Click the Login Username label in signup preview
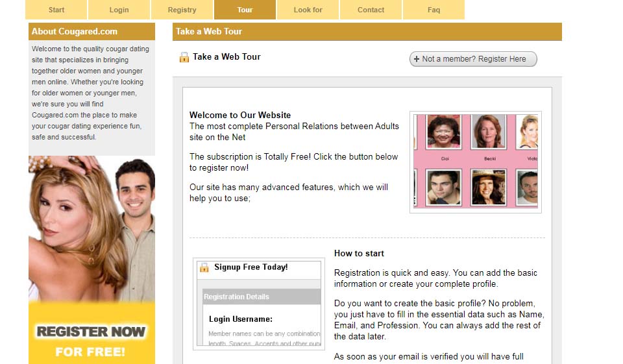Screen dimensions: 623x364 tap(240, 319)
